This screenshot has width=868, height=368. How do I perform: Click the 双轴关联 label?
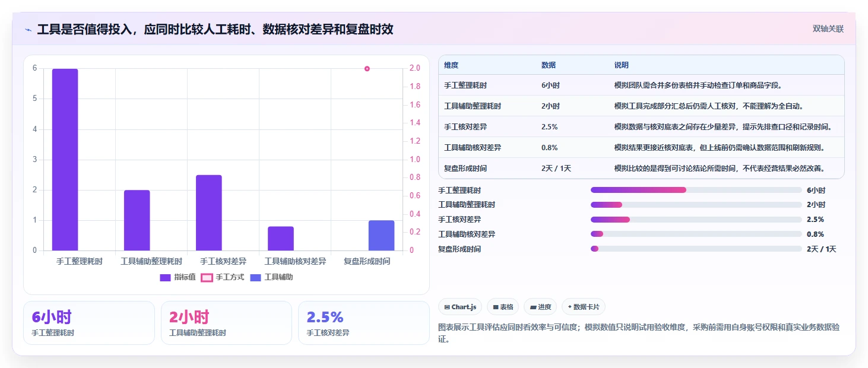coord(828,28)
